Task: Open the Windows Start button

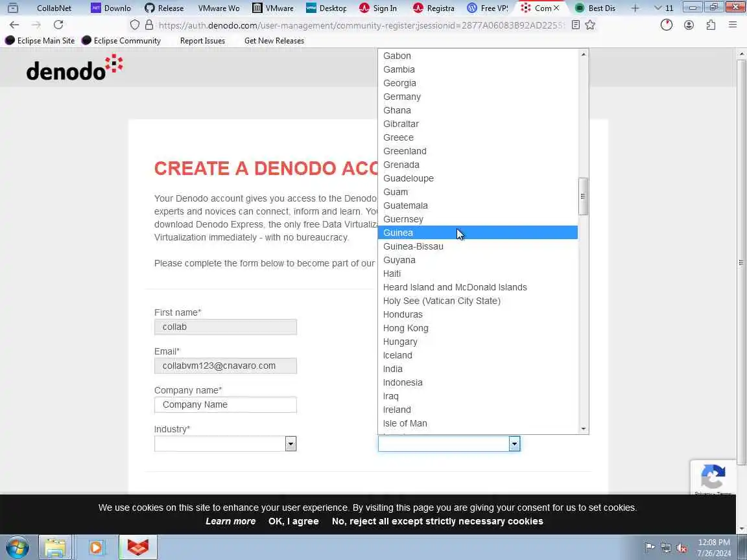Action: click(17, 548)
